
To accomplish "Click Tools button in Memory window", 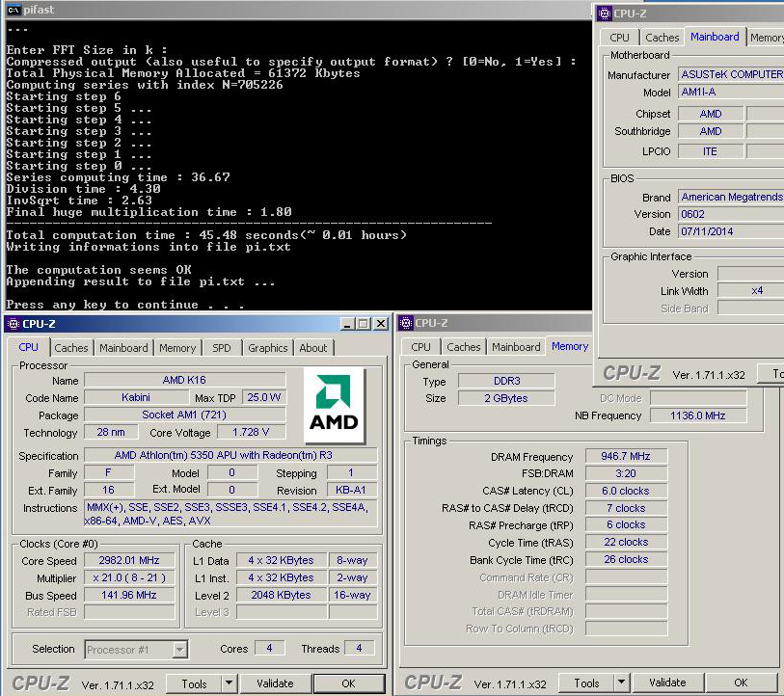I will [x=586, y=683].
